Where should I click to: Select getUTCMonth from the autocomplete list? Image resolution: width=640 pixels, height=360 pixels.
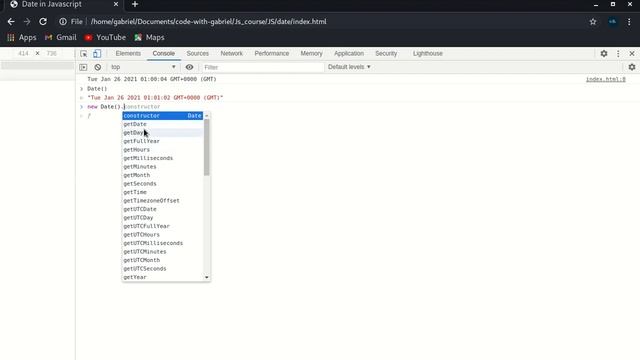tap(163, 260)
